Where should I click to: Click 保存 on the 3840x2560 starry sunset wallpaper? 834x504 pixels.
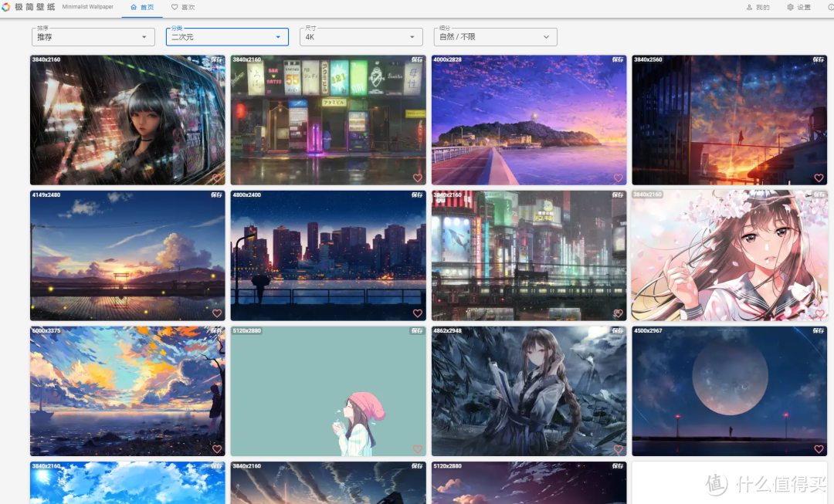(818, 59)
